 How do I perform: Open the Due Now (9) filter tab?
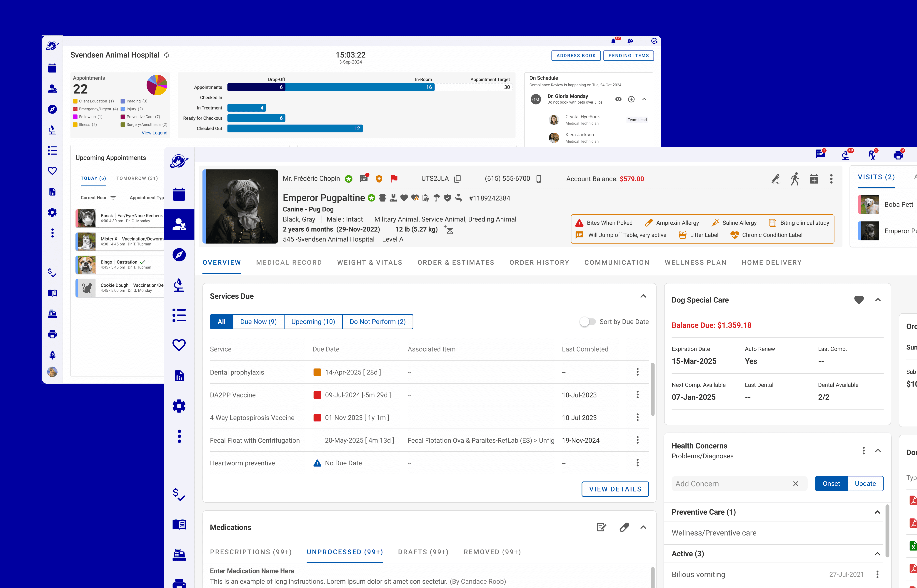258,322
